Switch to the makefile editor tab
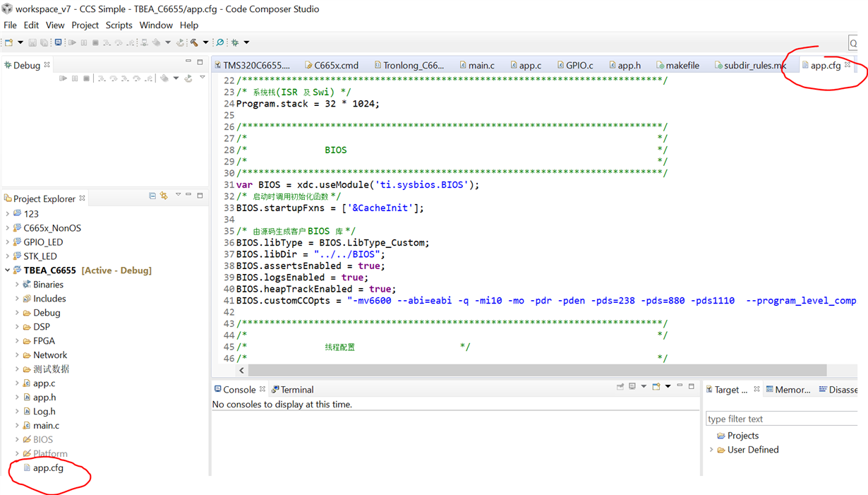This screenshot has height=495, width=868. click(677, 65)
